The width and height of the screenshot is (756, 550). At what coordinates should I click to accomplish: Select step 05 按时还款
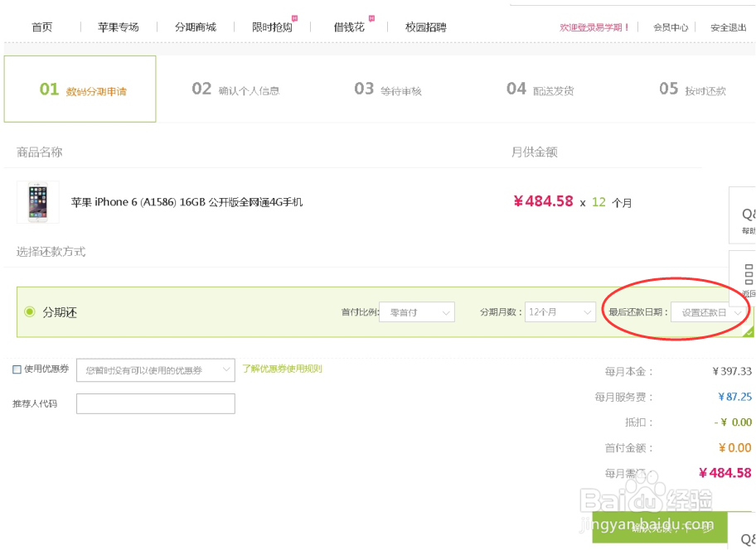(x=692, y=89)
